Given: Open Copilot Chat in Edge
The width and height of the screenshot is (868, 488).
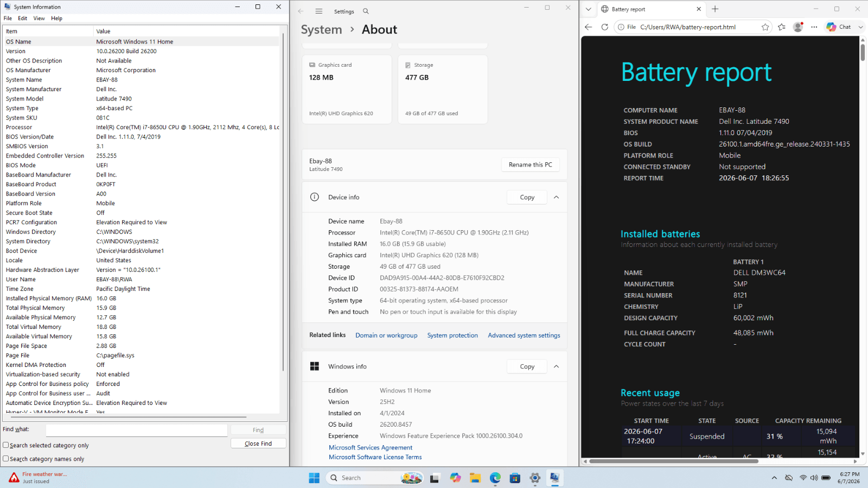Looking at the screenshot, I should pos(839,27).
